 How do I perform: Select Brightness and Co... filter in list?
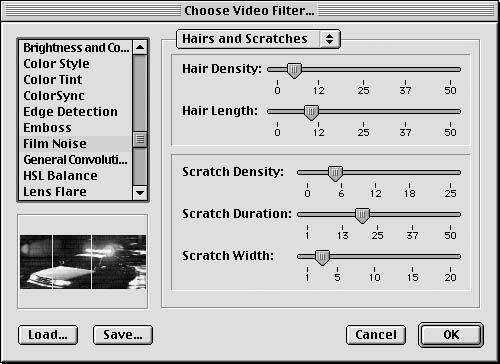pos(76,48)
